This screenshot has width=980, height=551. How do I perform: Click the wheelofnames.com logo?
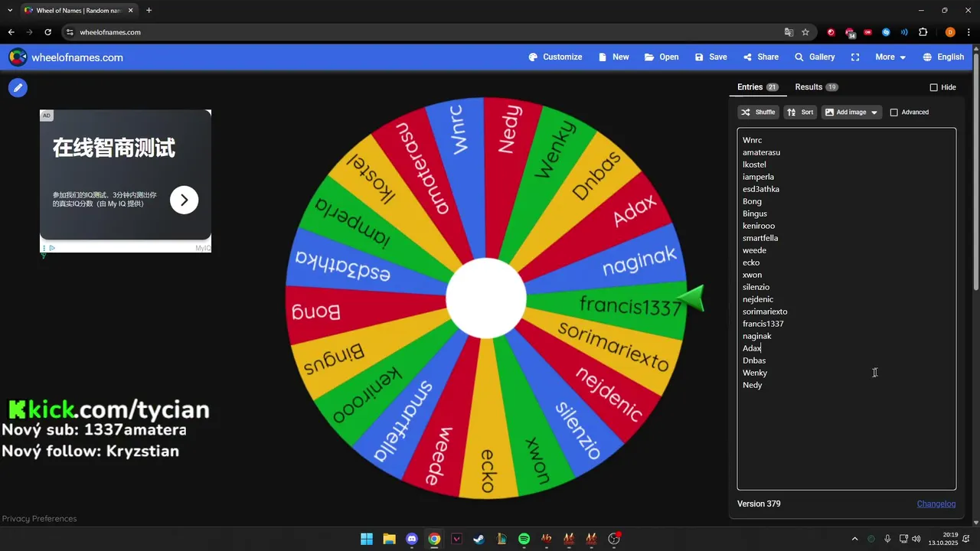[x=66, y=57]
